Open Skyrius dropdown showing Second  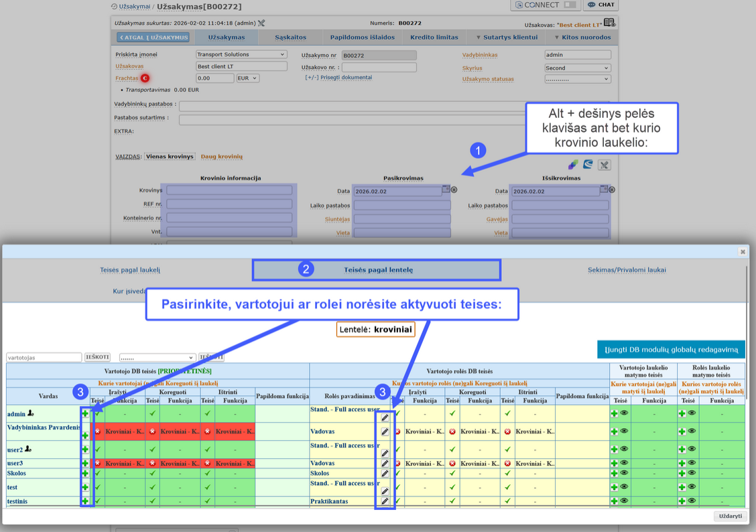578,68
